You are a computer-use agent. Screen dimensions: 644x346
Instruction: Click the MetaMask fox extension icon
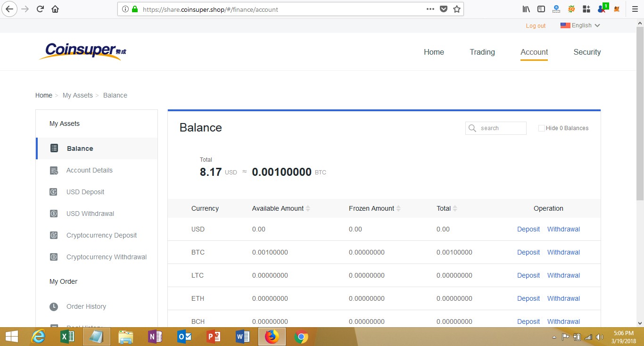tap(616, 9)
